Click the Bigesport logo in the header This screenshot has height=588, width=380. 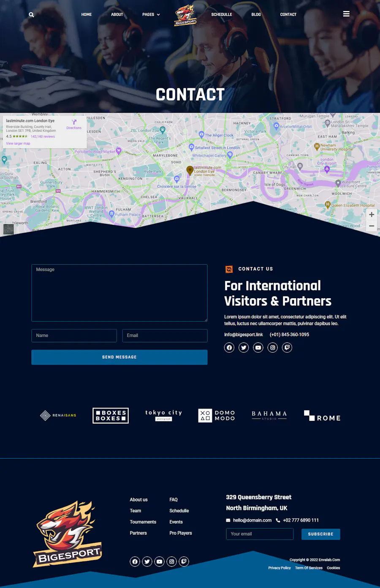pyautogui.click(x=186, y=15)
